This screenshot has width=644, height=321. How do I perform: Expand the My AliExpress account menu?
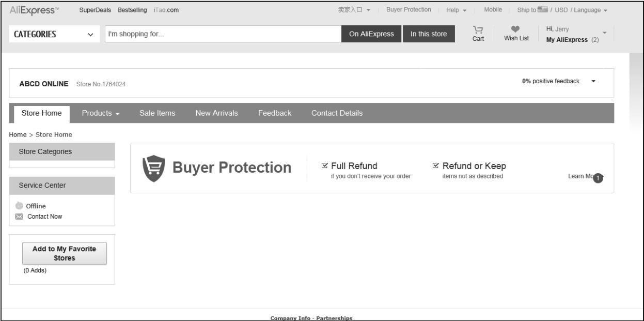tap(576, 35)
